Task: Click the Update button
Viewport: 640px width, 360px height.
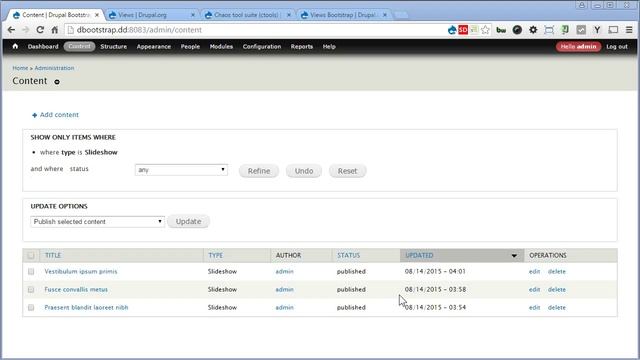Action: [189, 222]
